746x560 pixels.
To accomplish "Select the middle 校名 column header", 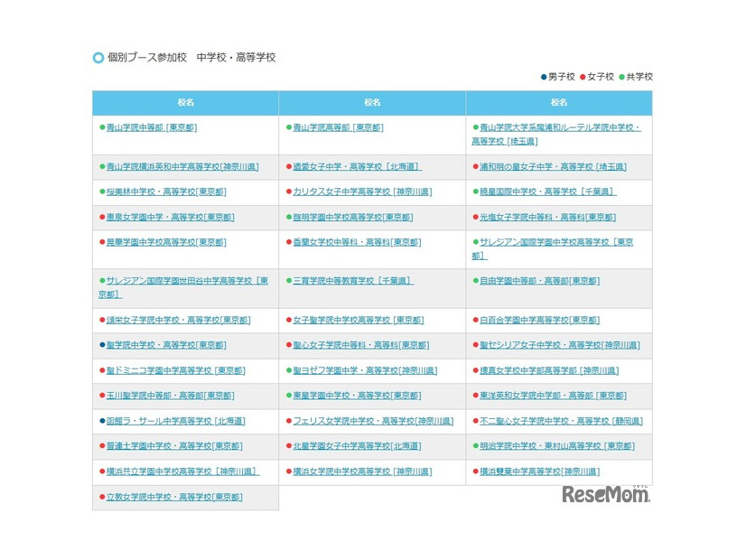I will tap(373, 103).
